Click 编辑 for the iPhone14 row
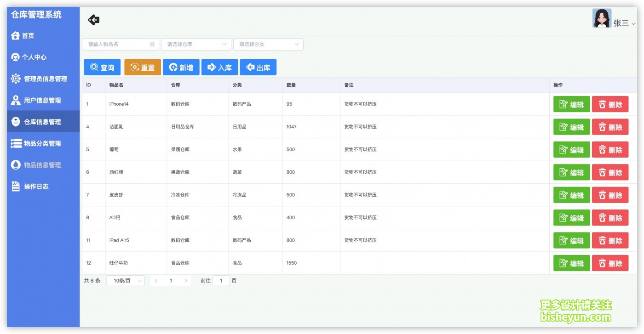Screen dimensions: 644x334 [x=571, y=104]
